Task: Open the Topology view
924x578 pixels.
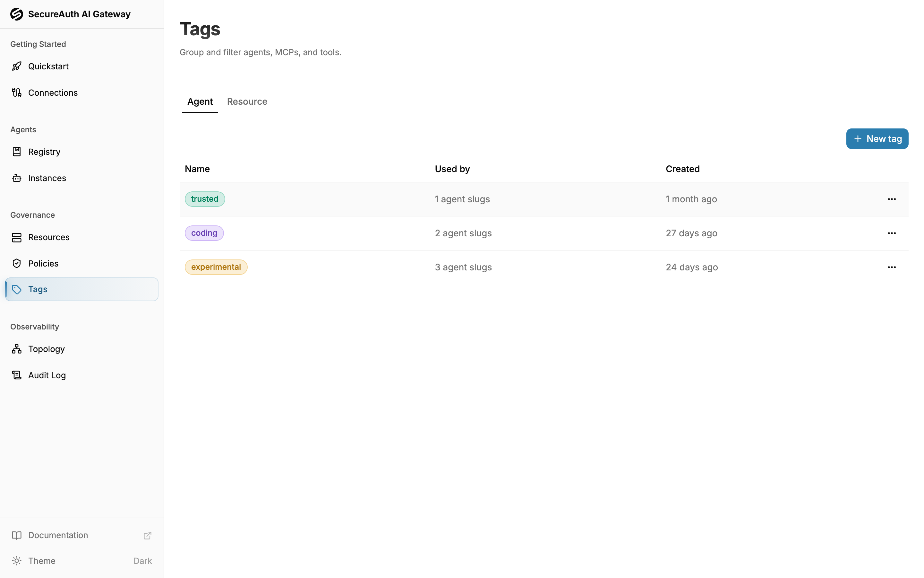Action: tap(82, 349)
